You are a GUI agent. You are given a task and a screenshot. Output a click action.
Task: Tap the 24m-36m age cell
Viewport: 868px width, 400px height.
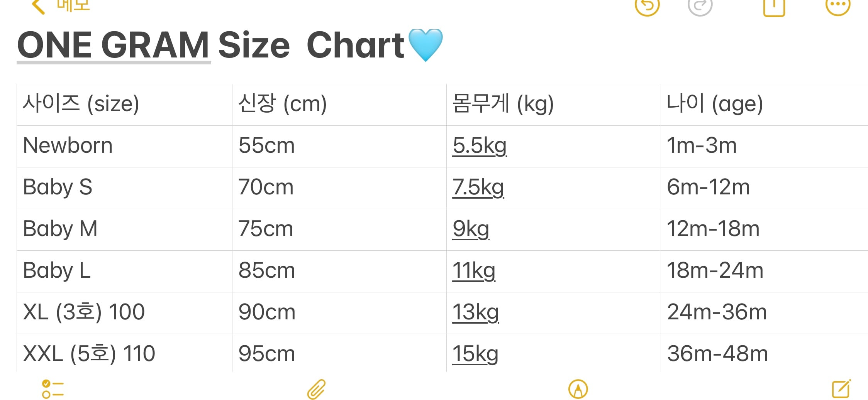point(717,312)
